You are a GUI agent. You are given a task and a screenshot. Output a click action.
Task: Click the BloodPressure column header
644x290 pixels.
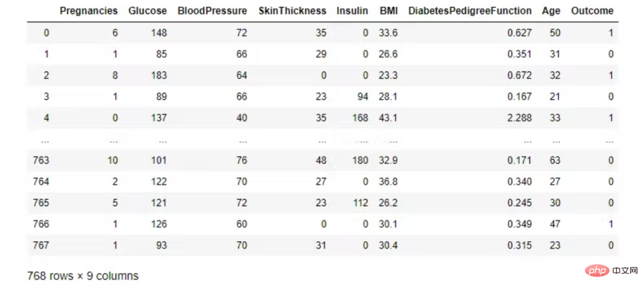pyautogui.click(x=212, y=11)
